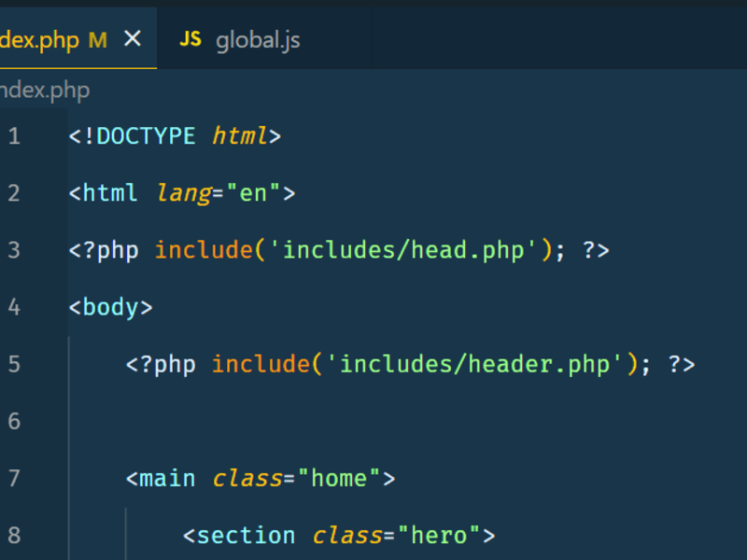The image size is (747, 560).
Task: Click line number 6 in the gutter
Action: 14,422
